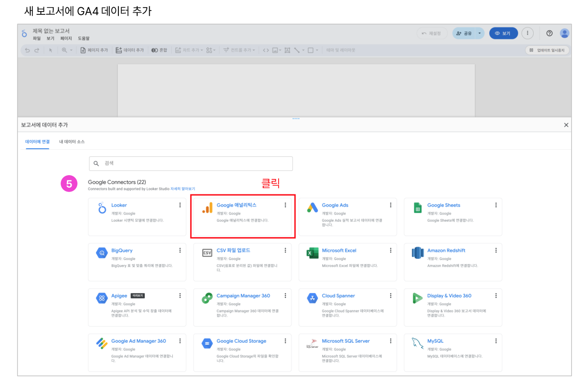Expand the 공유 button dropdown arrow
588x383 pixels.
pos(479,33)
